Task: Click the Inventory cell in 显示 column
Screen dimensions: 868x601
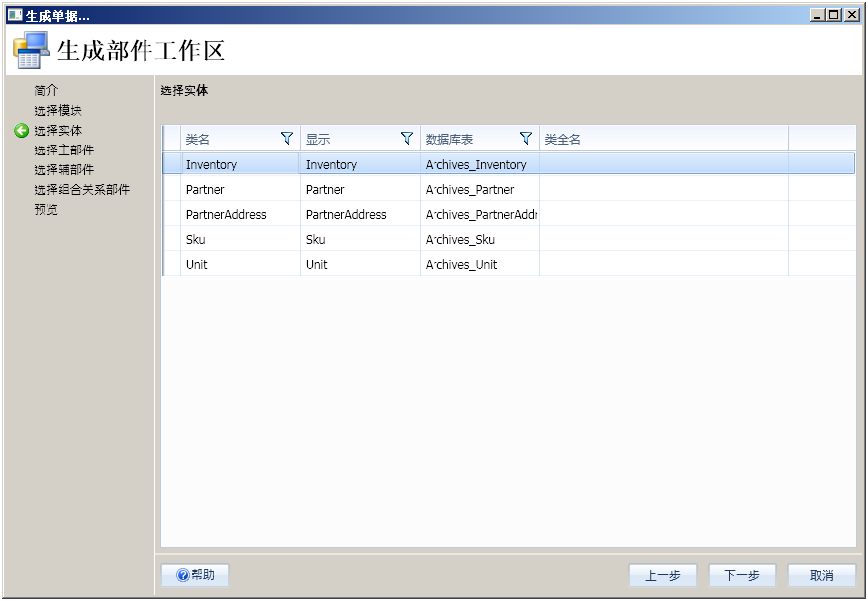Action: (x=360, y=164)
